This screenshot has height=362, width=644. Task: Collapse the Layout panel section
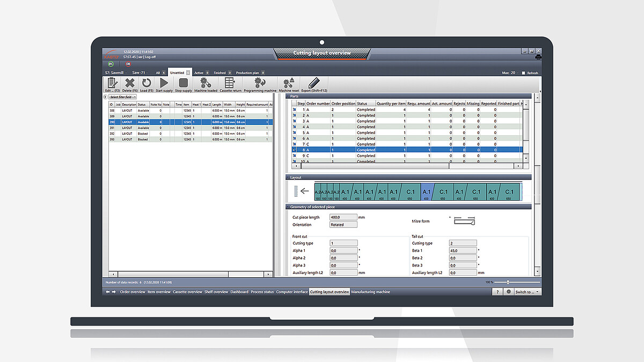tap(288, 178)
